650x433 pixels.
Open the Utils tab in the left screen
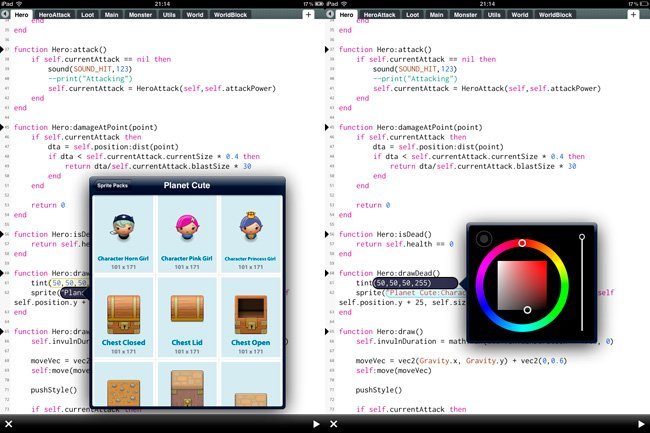click(x=169, y=15)
